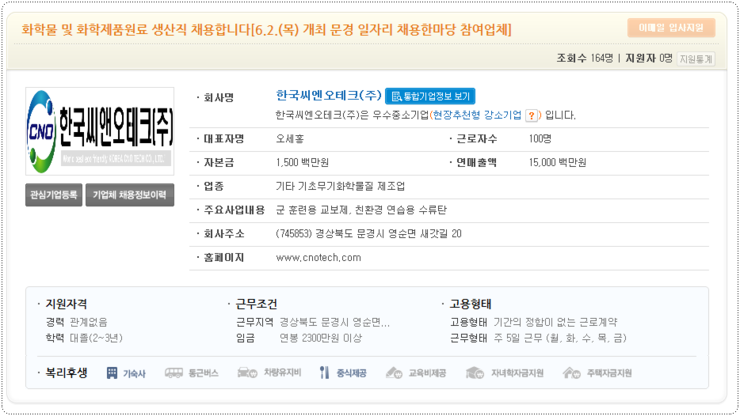
Task: Open 기업체 채용정보이력 button
Action: tap(130, 195)
